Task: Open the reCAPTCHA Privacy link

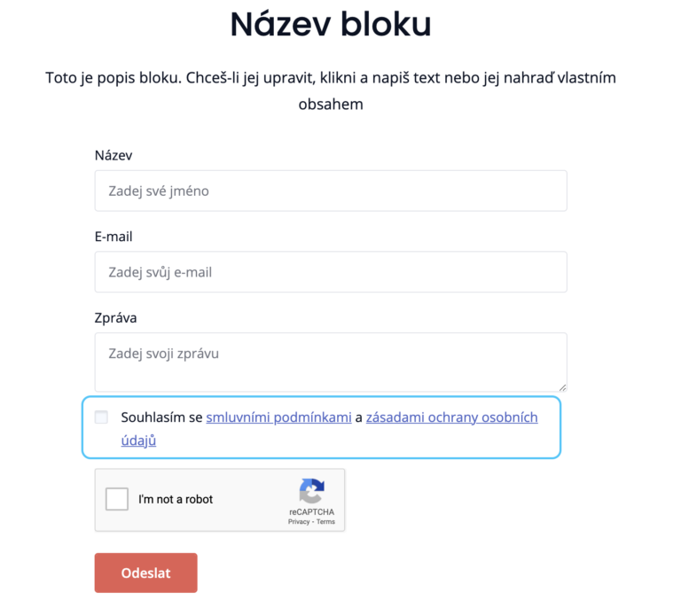Action: point(299,522)
